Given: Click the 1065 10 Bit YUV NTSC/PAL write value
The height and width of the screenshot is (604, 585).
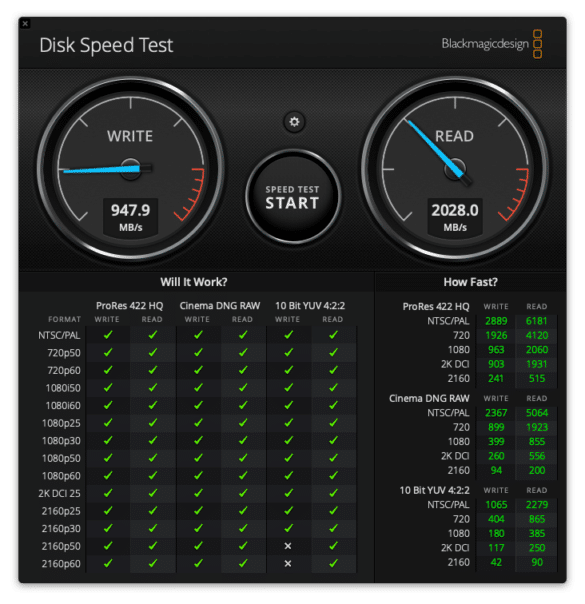Looking at the screenshot, I should (x=496, y=505).
